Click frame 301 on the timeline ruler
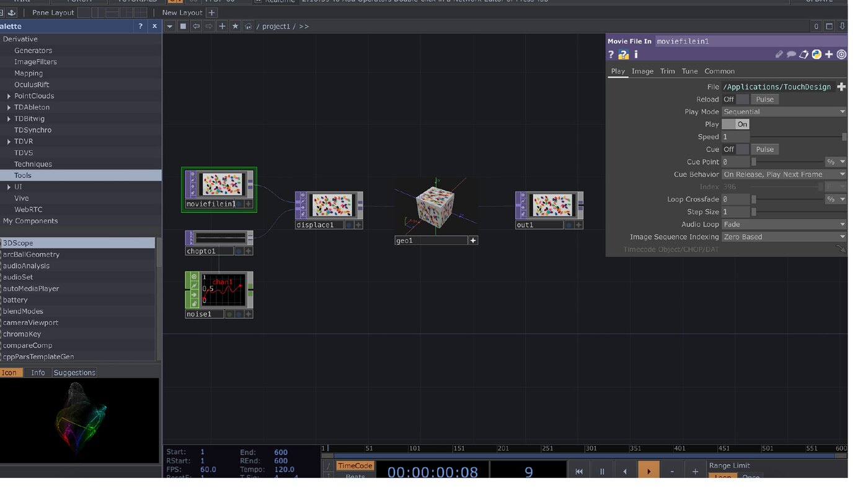Image resolution: width=868 pixels, height=489 pixels. [x=591, y=448]
